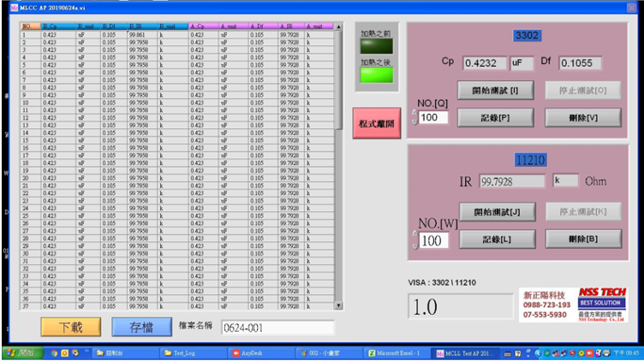Toggle the 加熱之前 indicator light
The width and height of the screenshot is (644, 361).
[x=376, y=46]
